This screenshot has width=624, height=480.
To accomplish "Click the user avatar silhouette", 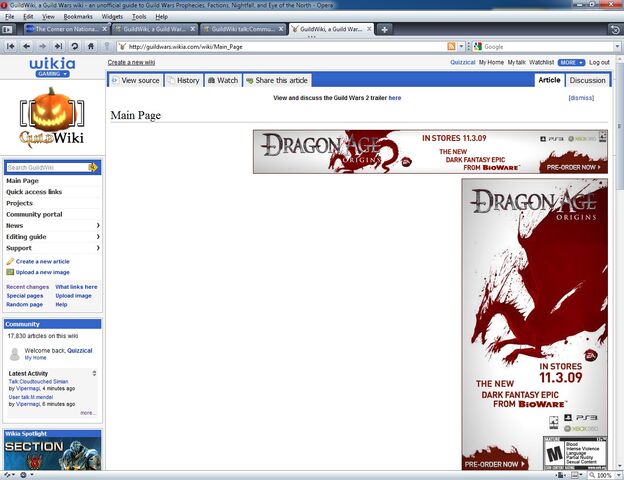I will [x=15, y=354].
